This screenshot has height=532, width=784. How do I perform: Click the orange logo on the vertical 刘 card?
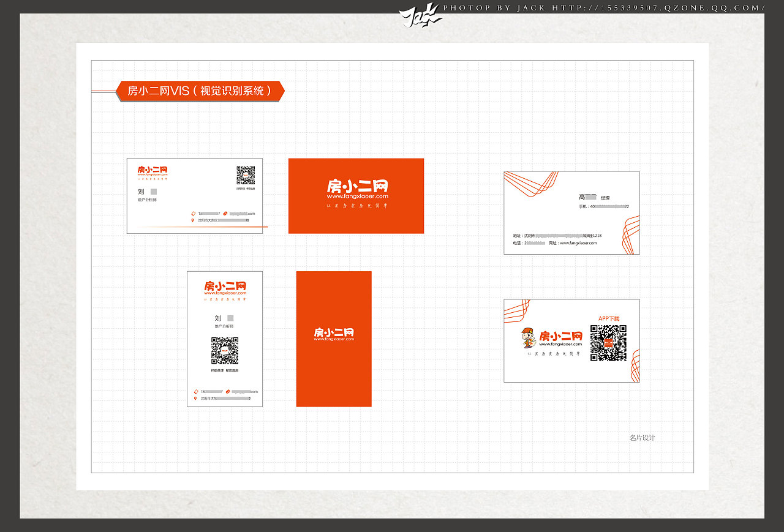pos(225,287)
